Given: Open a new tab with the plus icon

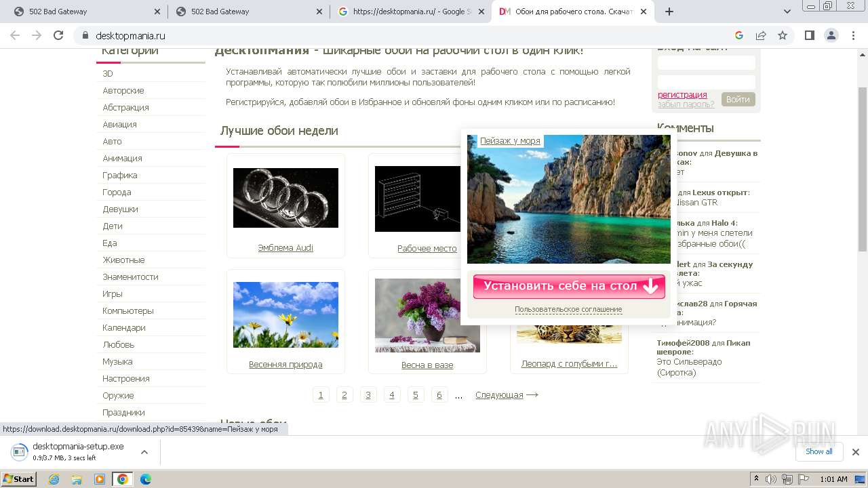Looking at the screenshot, I should 669,12.
